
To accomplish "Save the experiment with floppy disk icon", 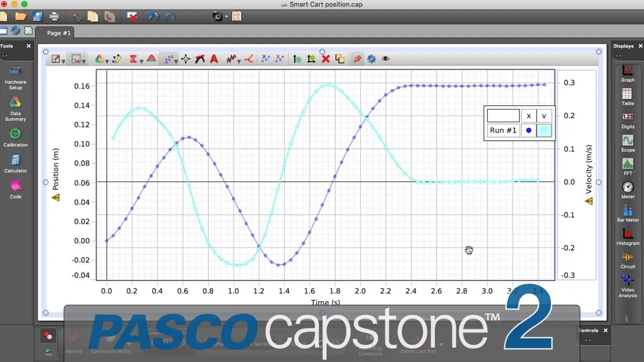I will click(38, 17).
